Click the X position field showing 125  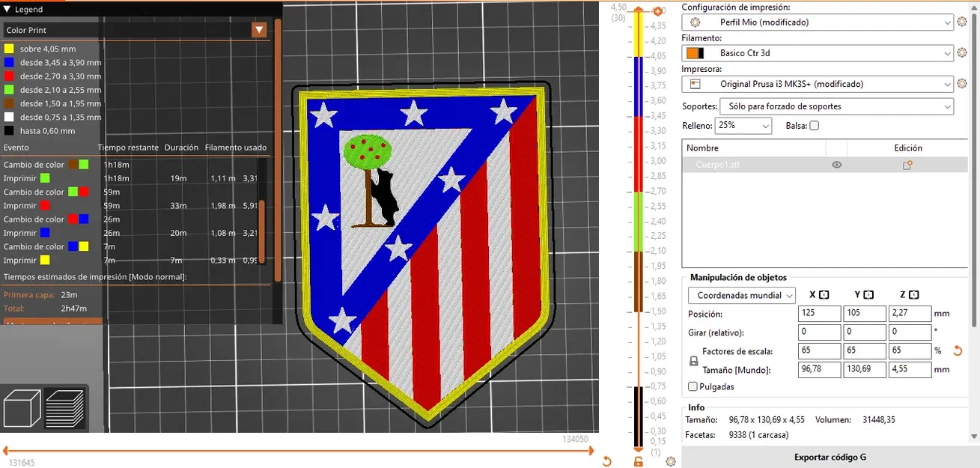tap(819, 313)
